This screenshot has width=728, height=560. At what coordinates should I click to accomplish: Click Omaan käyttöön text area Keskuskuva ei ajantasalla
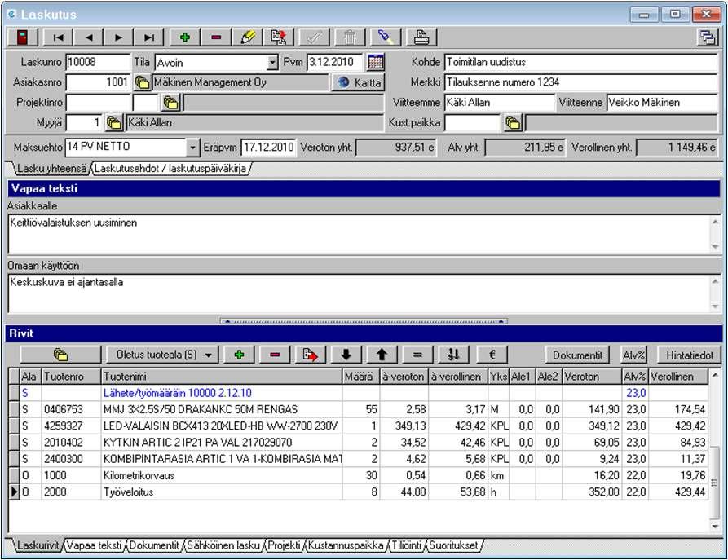pos(360,293)
